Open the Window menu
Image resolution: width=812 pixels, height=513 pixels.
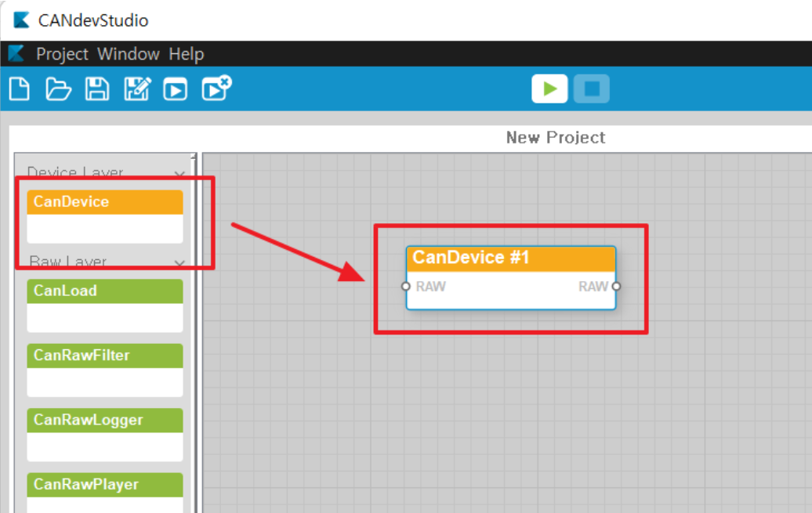point(129,54)
